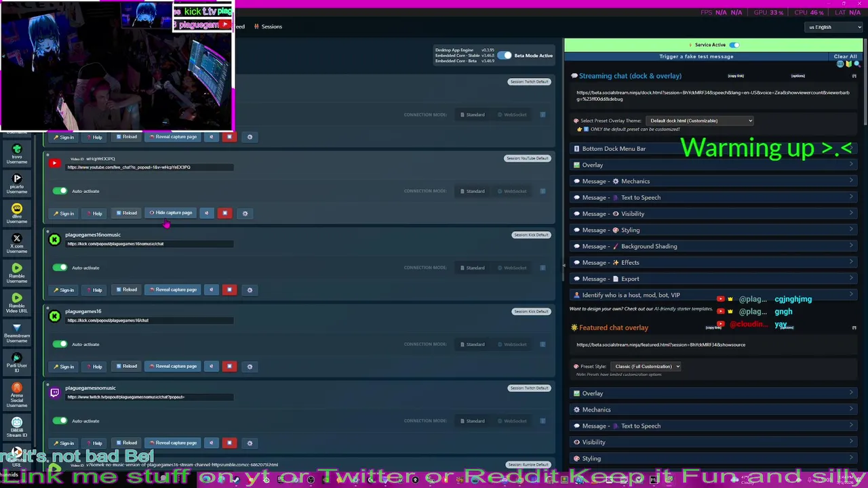The width and height of the screenshot is (868, 488).
Task: Toggle Auto-activate for plaguegames16
Action: click(60, 344)
